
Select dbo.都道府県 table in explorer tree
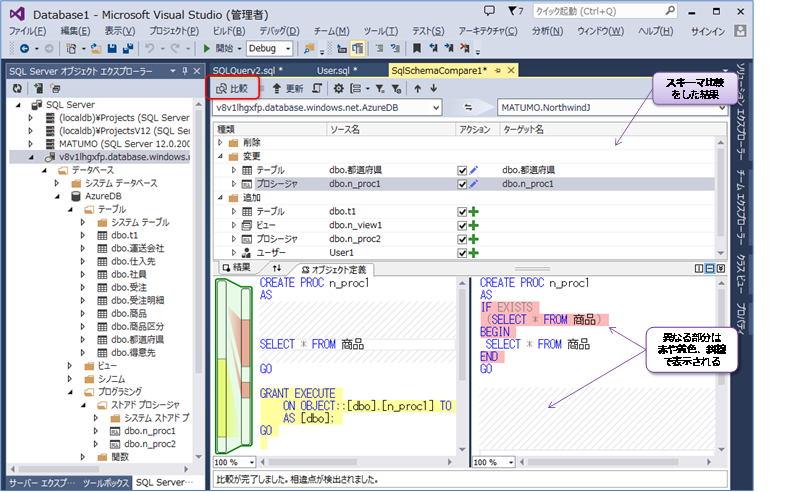[x=138, y=339]
